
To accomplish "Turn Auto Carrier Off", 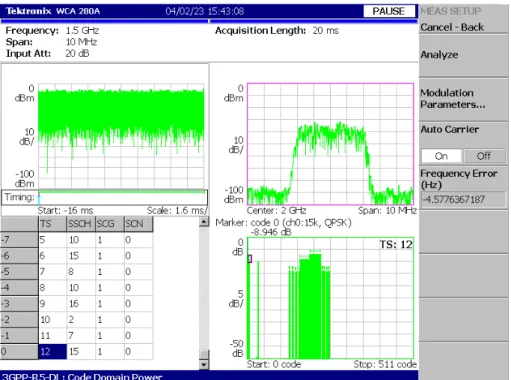I will (484, 156).
